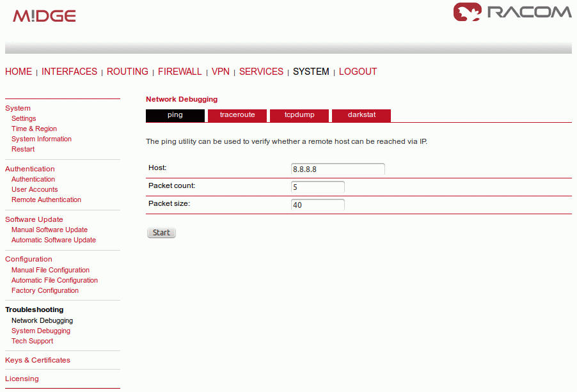The width and height of the screenshot is (577, 392).
Task: Click the Host: label
Action: (x=157, y=168)
